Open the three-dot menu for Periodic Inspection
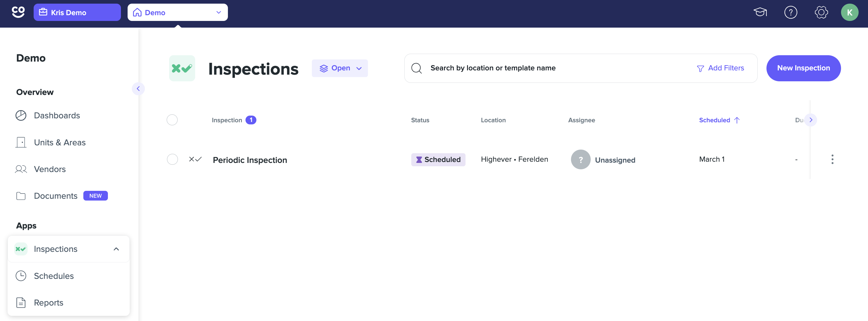Screen dimensions: 868x321 tap(832, 160)
